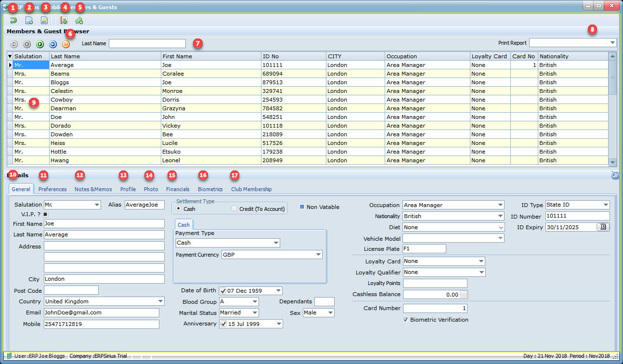Image resolution: width=623 pixels, height=364 pixels.
Task: Sort by the Loyalty Card column header
Action: (x=490, y=56)
